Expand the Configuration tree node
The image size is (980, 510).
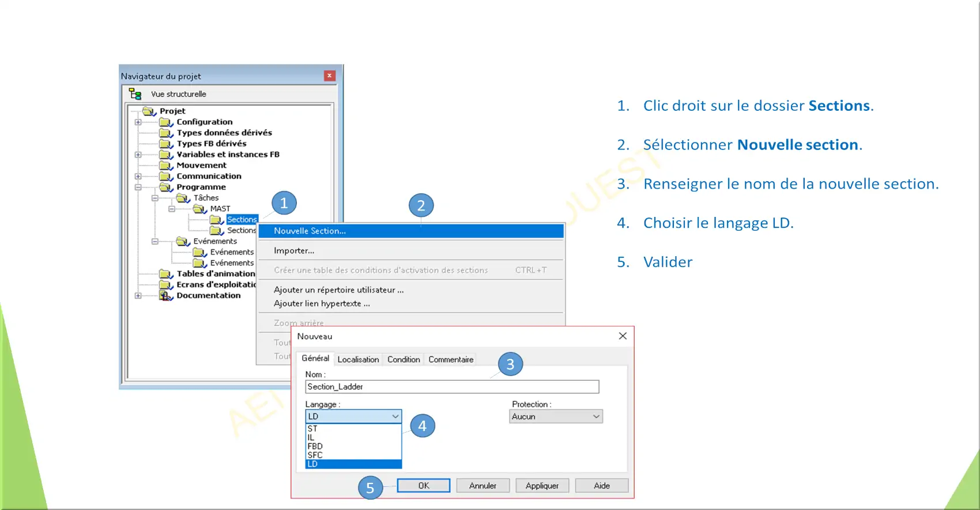coord(138,122)
